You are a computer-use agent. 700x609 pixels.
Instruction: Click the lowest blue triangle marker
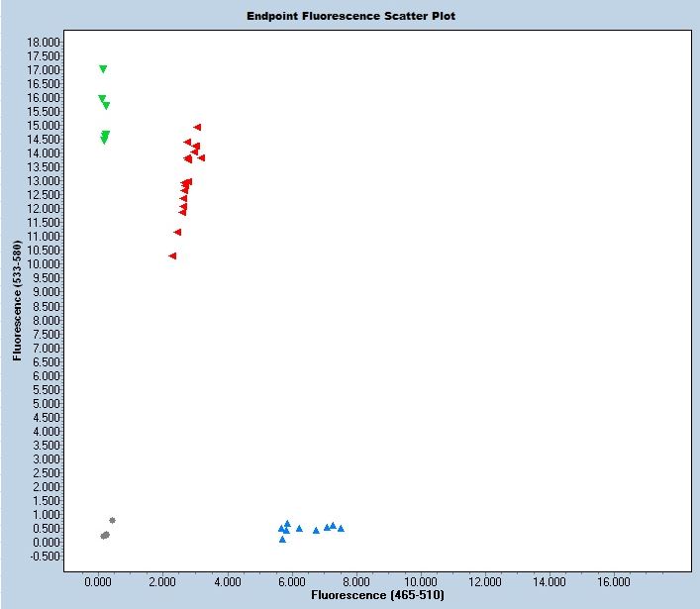point(282,540)
